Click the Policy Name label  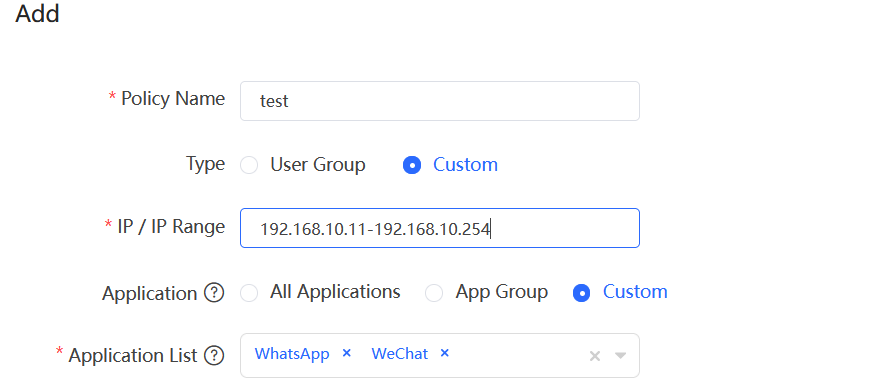tap(173, 99)
